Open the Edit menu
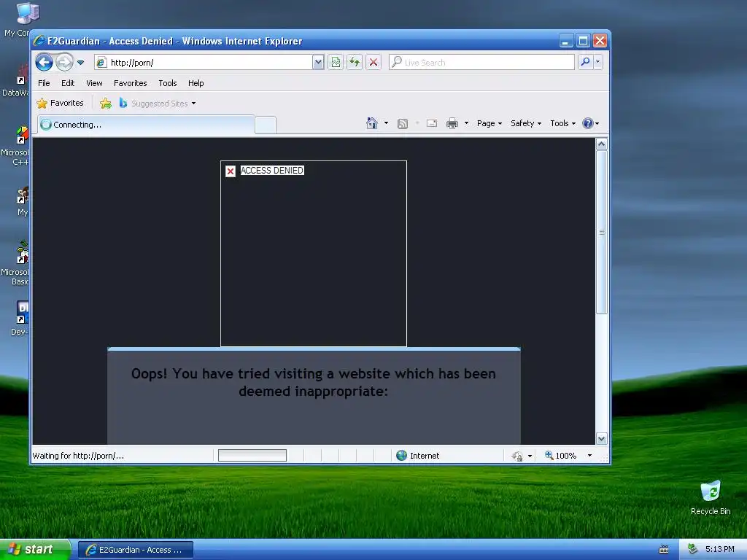Screen dimensions: 747x560 [68, 83]
